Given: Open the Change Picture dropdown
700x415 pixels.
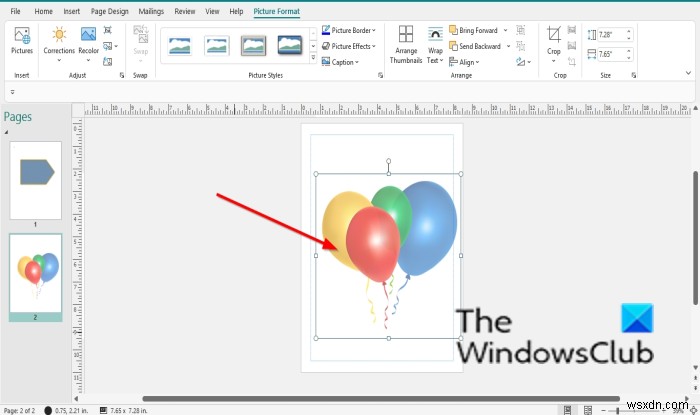Looking at the screenshot, I should click(x=110, y=46).
